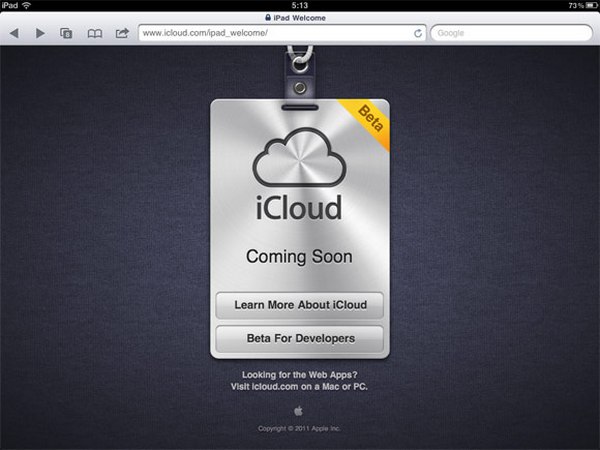This screenshot has height=450, width=600.
Task: Click Visit icloud.com on a Mac or PC
Action: click(299, 386)
